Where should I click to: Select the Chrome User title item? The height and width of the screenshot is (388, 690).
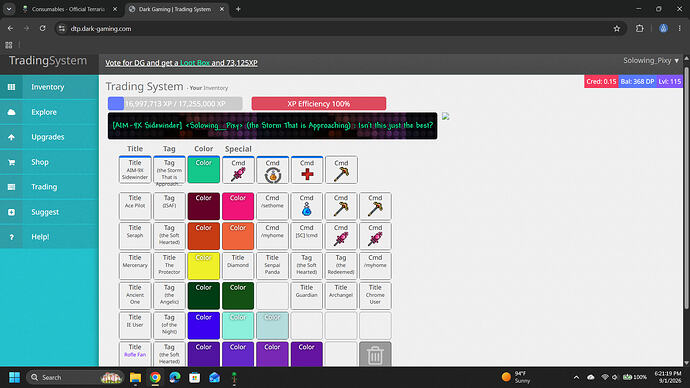point(375,296)
